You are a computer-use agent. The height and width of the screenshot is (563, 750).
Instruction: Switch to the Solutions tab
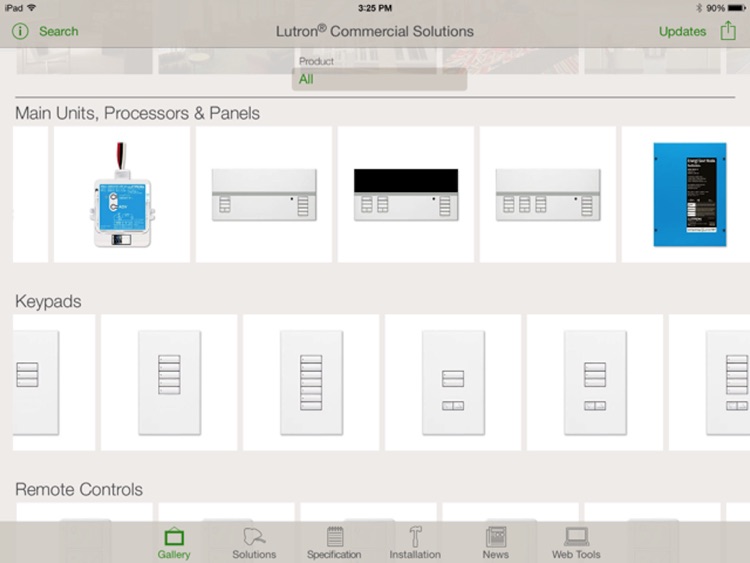254,543
